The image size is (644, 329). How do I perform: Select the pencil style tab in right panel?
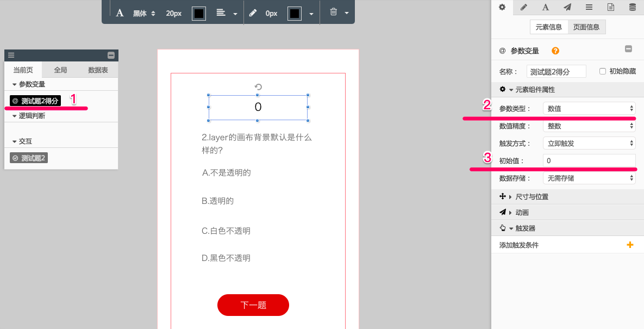click(524, 7)
